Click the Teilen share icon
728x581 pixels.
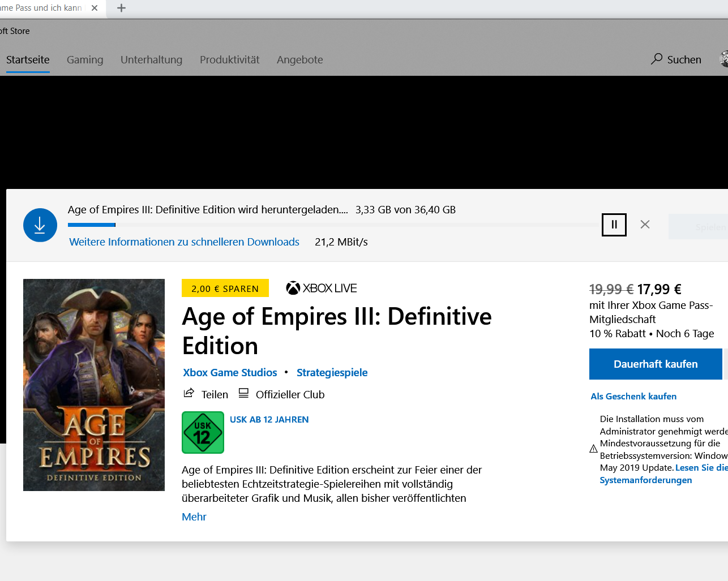[189, 393]
